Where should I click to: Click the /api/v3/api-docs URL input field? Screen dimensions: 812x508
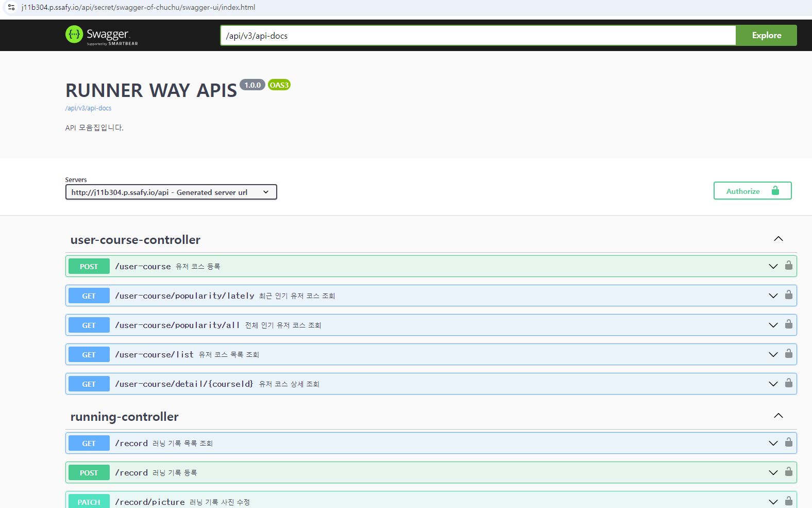click(x=478, y=36)
